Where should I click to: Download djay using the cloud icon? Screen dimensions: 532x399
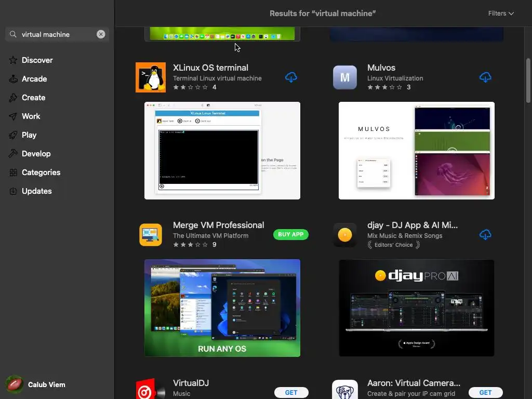(x=485, y=234)
